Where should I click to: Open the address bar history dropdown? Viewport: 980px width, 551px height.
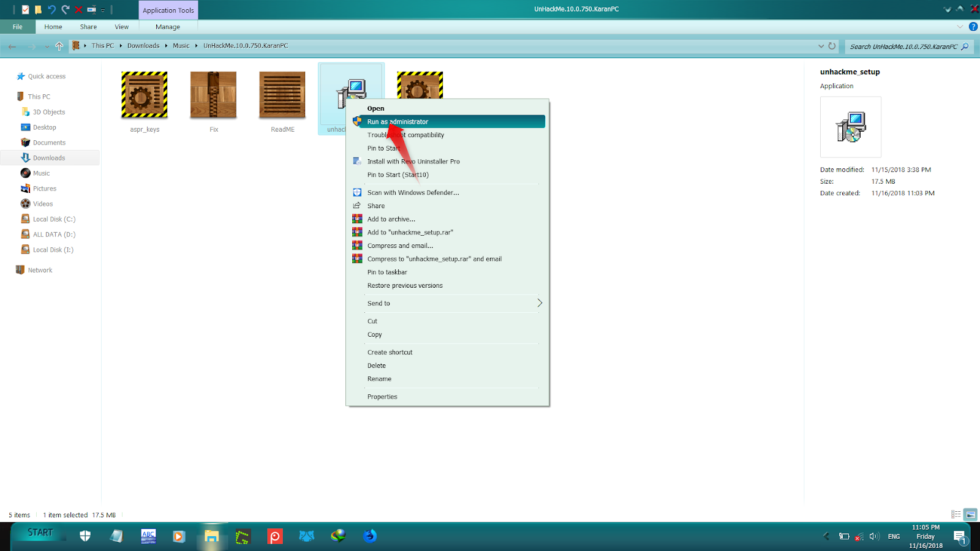[821, 46]
